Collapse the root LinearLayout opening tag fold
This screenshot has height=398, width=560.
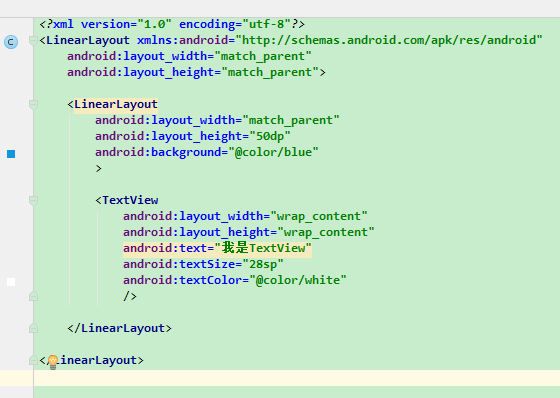pyautogui.click(x=33, y=40)
